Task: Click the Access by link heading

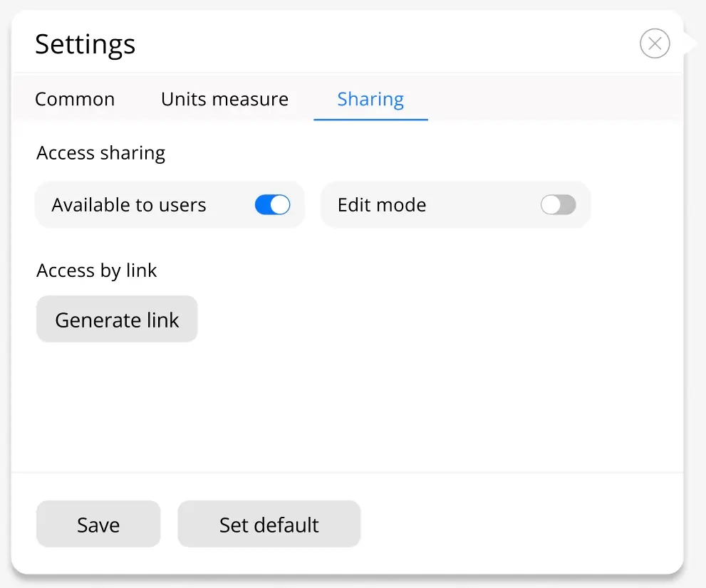Action: point(96,271)
